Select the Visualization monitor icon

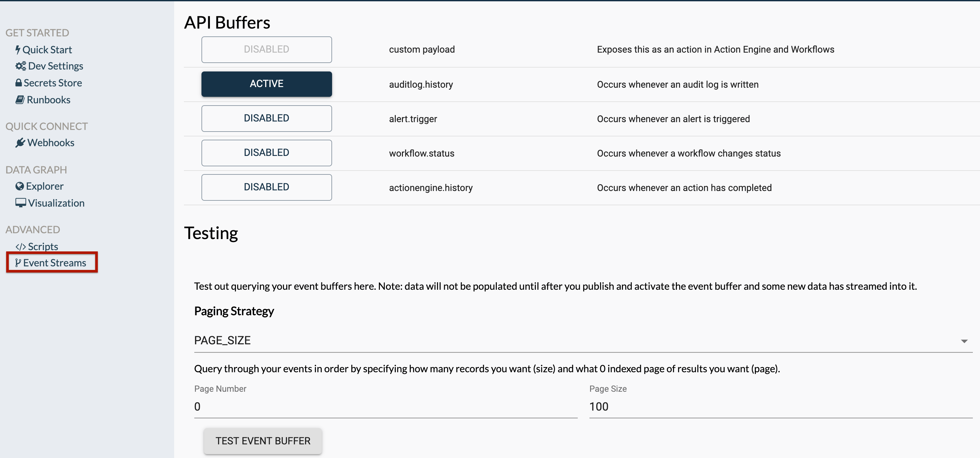pos(20,202)
